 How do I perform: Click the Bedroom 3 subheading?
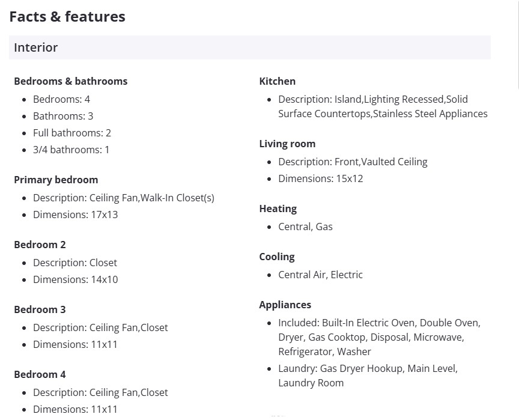click(40, 309)
